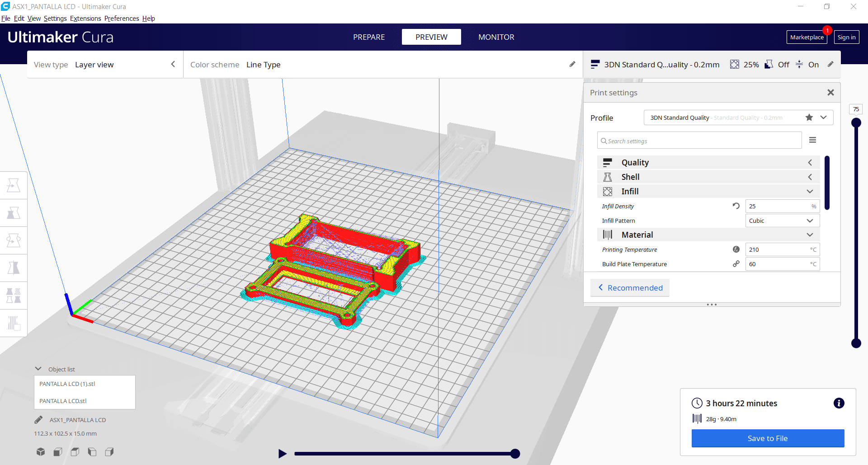Click the upper layer slider handle
Screen dimensions: 868x465
(x=856, y=122)
